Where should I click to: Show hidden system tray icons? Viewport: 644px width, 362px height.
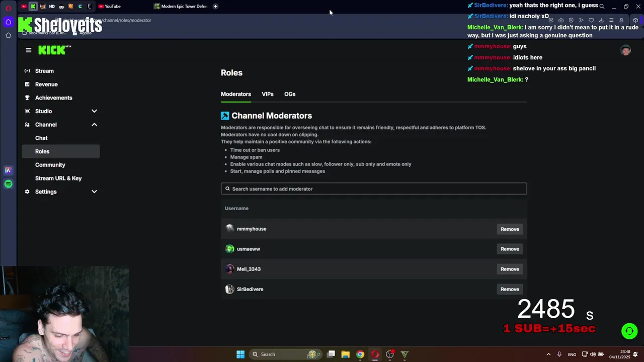click(548, 354)
